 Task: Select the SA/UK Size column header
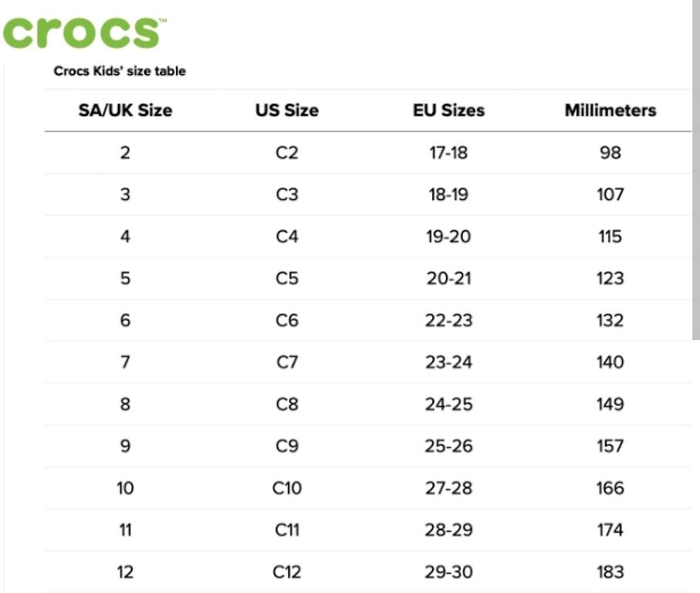click(126, 110)
